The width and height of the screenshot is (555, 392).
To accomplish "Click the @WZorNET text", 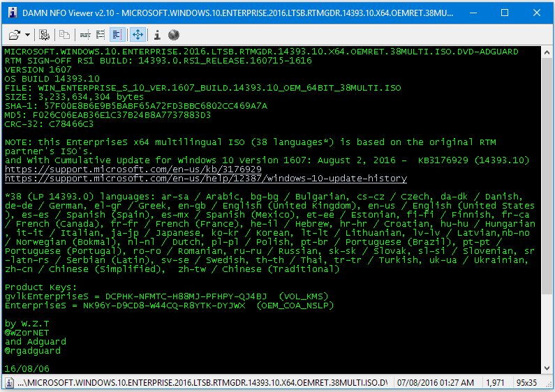I will (27, 333).
